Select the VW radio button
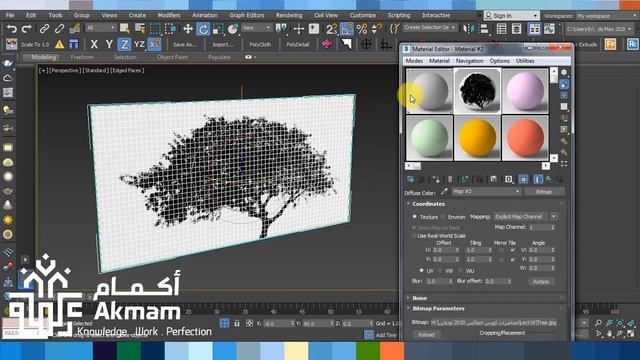The image size is (640, 360). pos(440,271)
